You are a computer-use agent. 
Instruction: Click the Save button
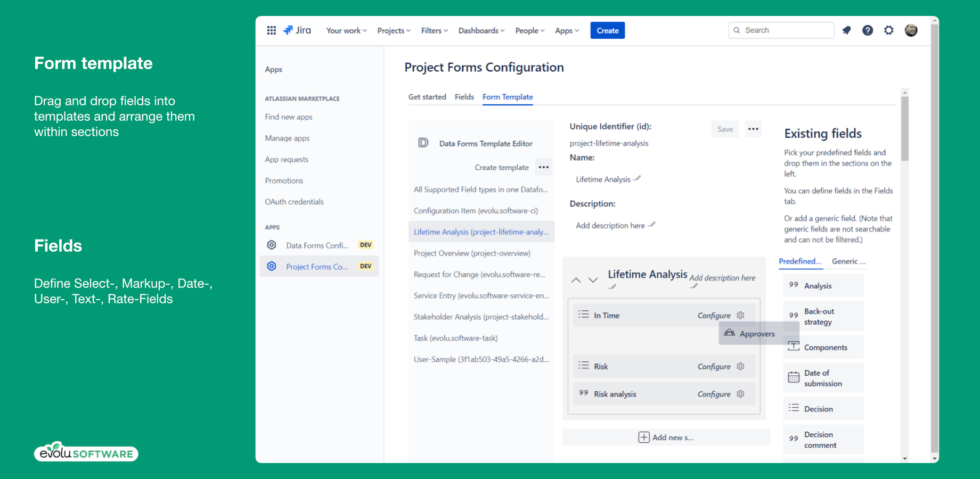point(725,129)
